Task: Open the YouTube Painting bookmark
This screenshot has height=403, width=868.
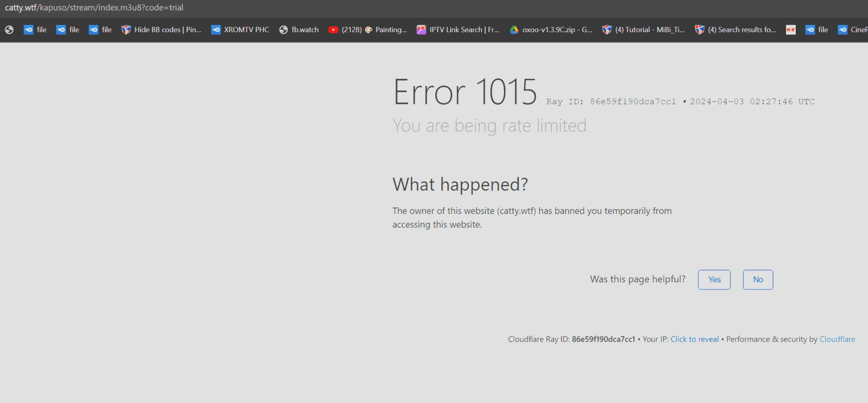Action: [368, 30]
